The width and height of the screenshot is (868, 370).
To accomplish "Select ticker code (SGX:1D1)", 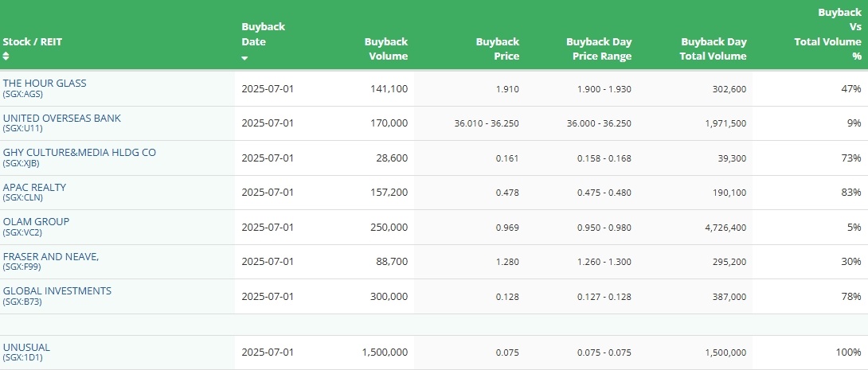I will pyautogui.click(x=23, y=358).
